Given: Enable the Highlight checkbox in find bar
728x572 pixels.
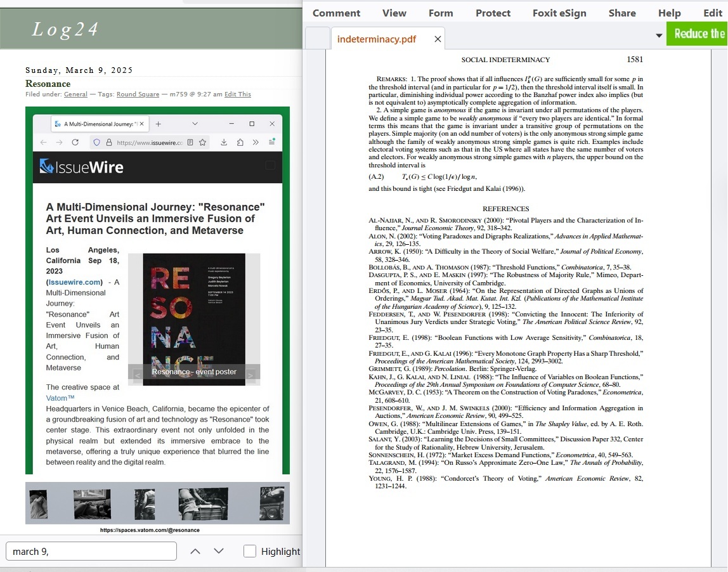Looking at the screenshot, I should coord(250,551).
